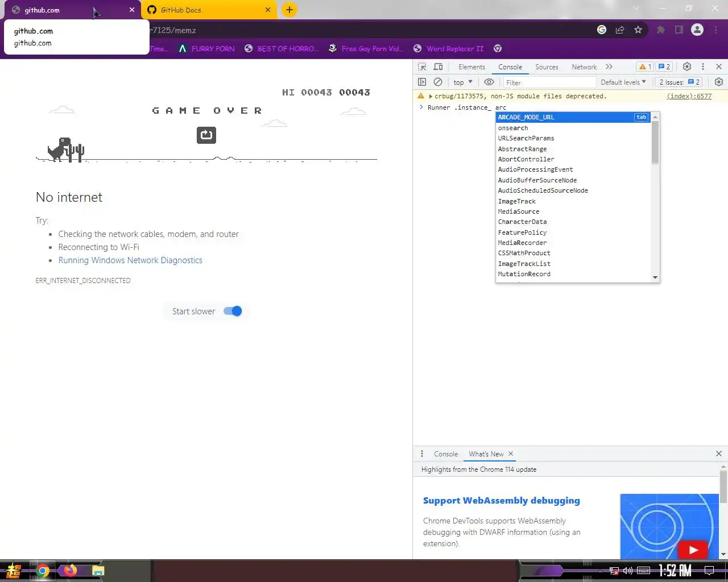Open the disconnected network tray icon
728x582 pixels.
coord(614,571)
